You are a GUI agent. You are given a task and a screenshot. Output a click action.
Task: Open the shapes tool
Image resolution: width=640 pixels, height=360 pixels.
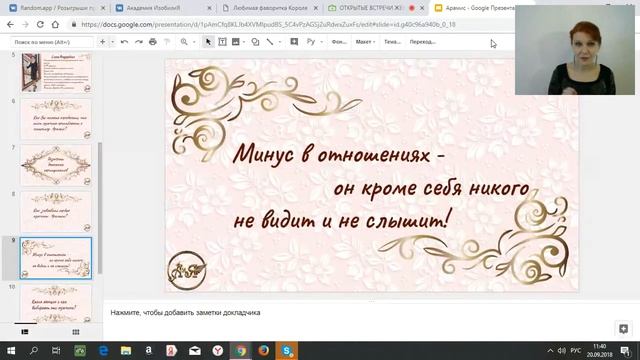point(255,42)
